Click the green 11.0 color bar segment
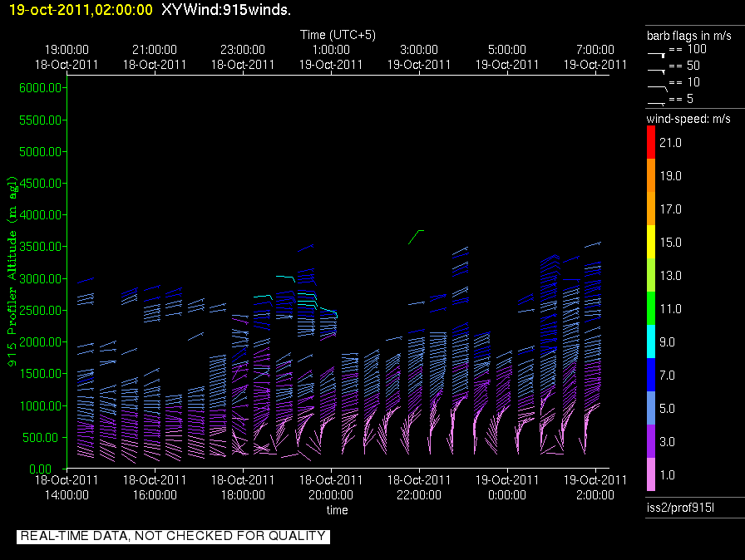Viewport: 745px width, 560px height. click(x=650, y=308)
